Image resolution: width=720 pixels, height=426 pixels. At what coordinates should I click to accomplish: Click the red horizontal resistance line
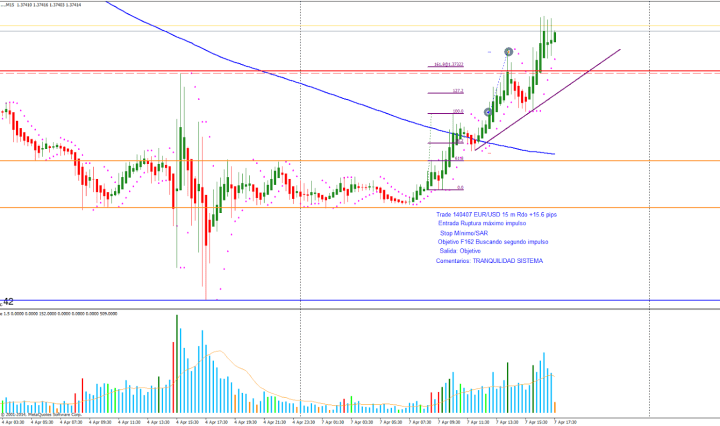[x=300, y=71]
